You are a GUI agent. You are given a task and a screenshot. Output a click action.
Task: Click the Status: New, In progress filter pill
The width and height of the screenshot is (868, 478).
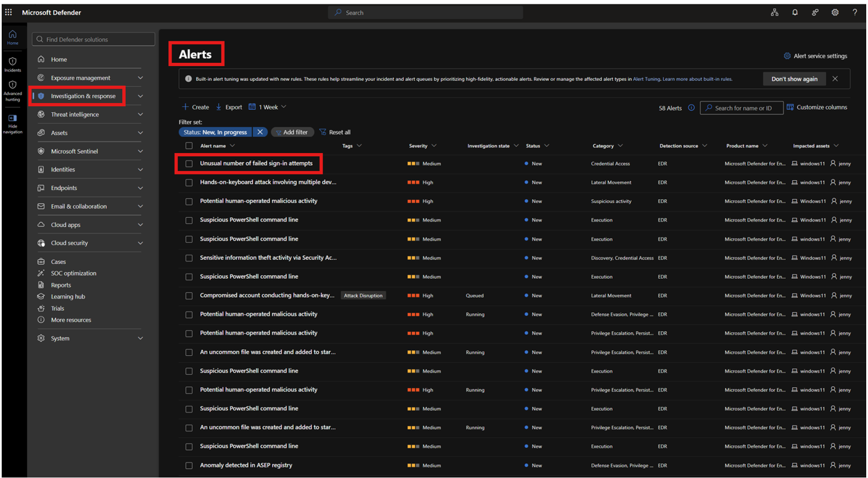click(215, 132)
